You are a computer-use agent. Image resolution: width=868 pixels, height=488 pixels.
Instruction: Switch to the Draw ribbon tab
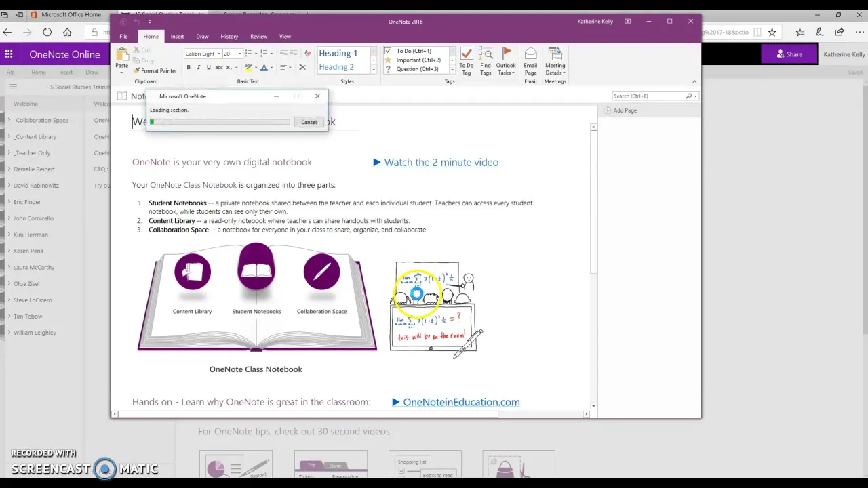coord(202,37)
